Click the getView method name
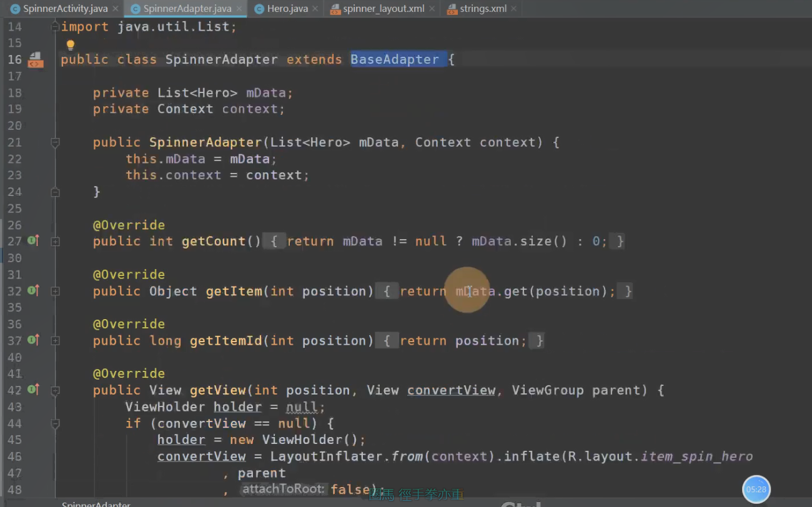 [218, 390]
